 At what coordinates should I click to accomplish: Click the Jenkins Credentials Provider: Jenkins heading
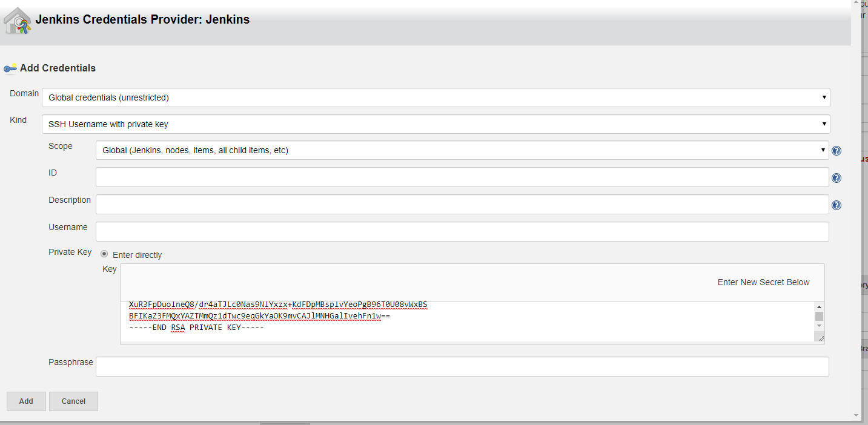(x=142, y=19)
